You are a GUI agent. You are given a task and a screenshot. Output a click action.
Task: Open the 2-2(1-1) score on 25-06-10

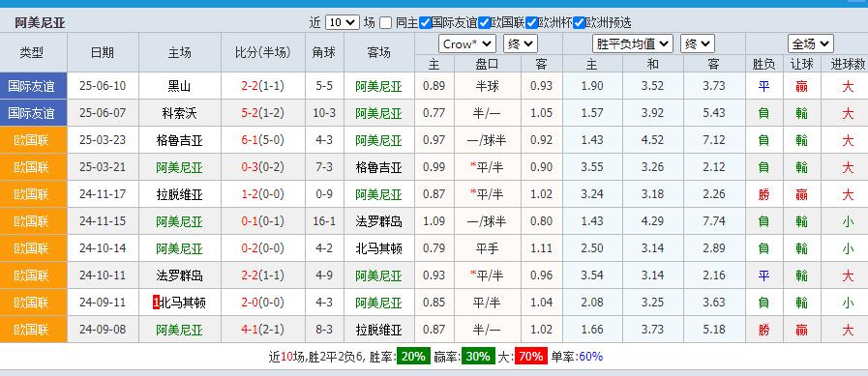(x=262, y=86)
